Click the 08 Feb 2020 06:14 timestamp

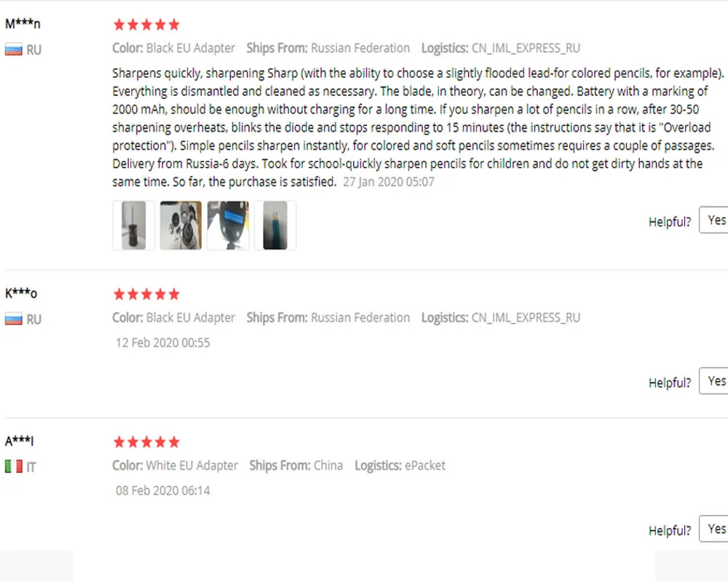click(163, 490)
